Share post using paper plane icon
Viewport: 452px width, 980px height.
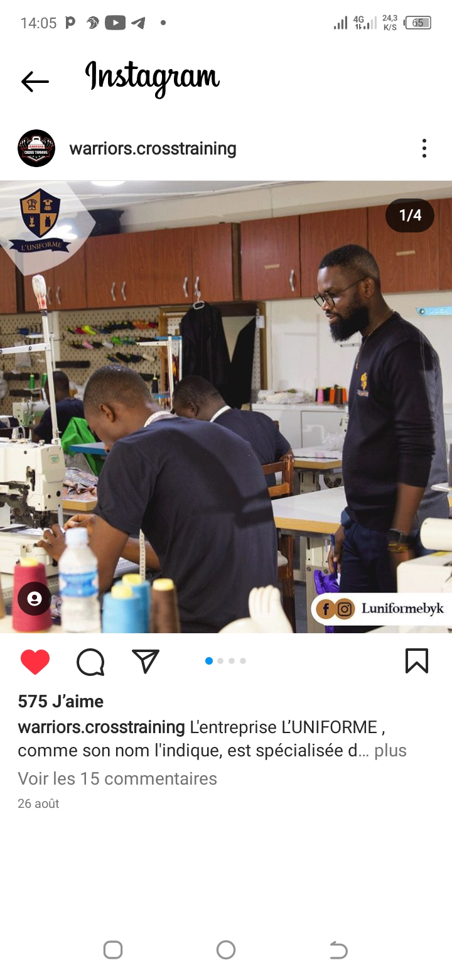pos(146,661)
